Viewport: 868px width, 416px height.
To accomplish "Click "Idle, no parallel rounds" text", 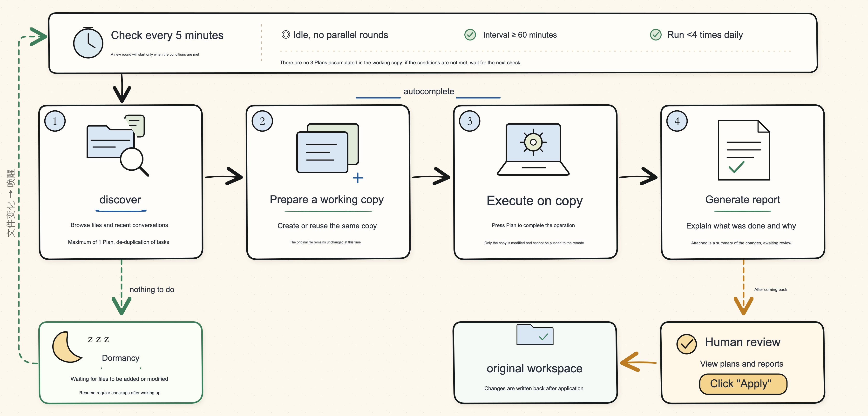I will (340, 35).
